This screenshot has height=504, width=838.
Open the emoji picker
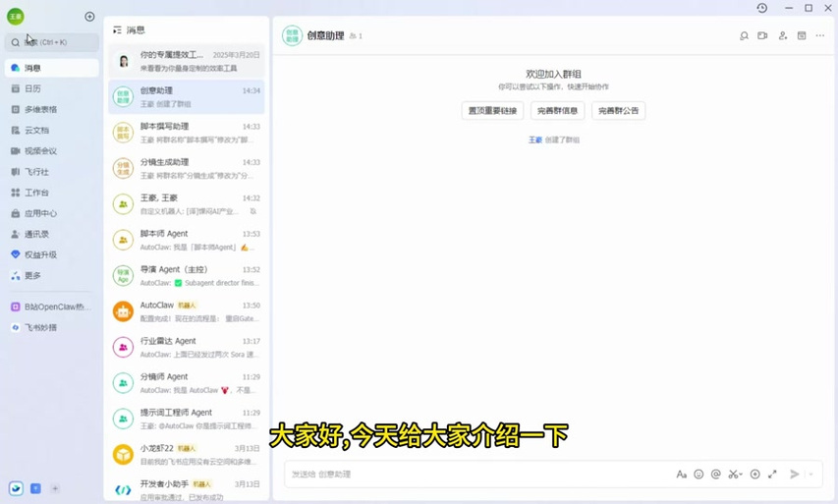click(x=698, y=475)
